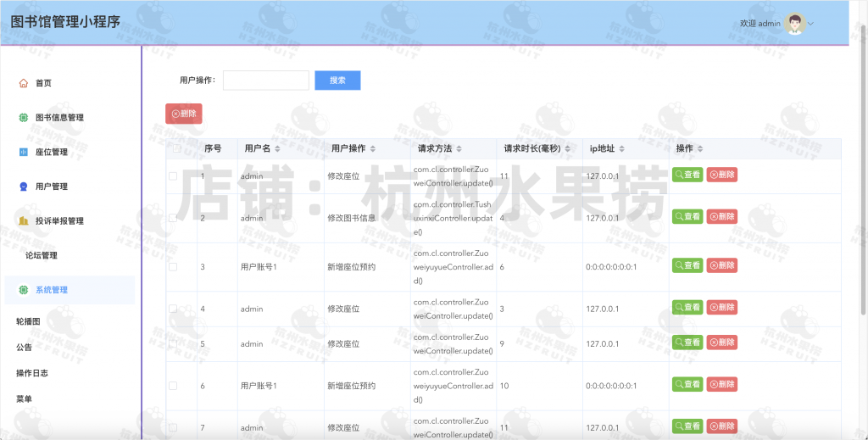Click the blue 搜索 button
The width and height of the screenshot is (868, 440).
click(337, 81)
